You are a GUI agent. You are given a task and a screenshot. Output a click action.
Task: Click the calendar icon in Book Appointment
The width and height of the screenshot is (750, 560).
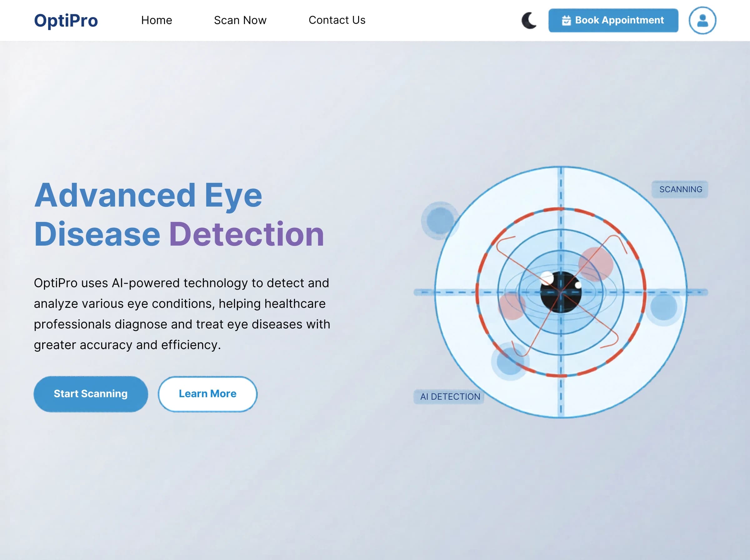click(x=566, y=20)
